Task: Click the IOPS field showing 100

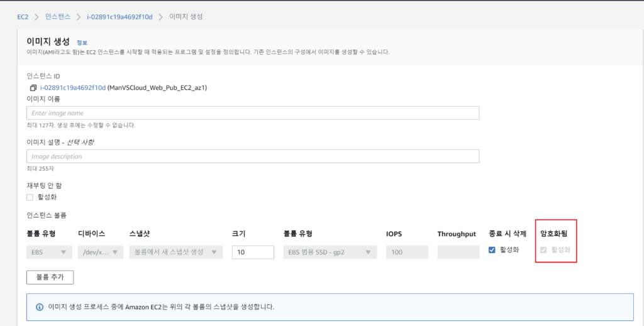Action: pyautogui.click(x=407, y=253)
